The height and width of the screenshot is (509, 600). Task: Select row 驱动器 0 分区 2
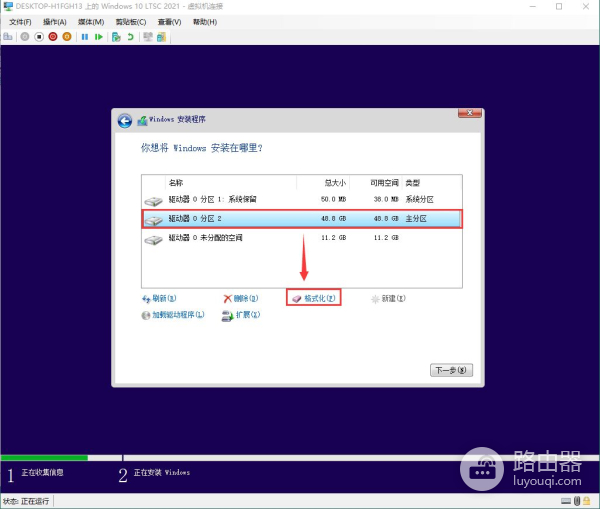point(302,219)
